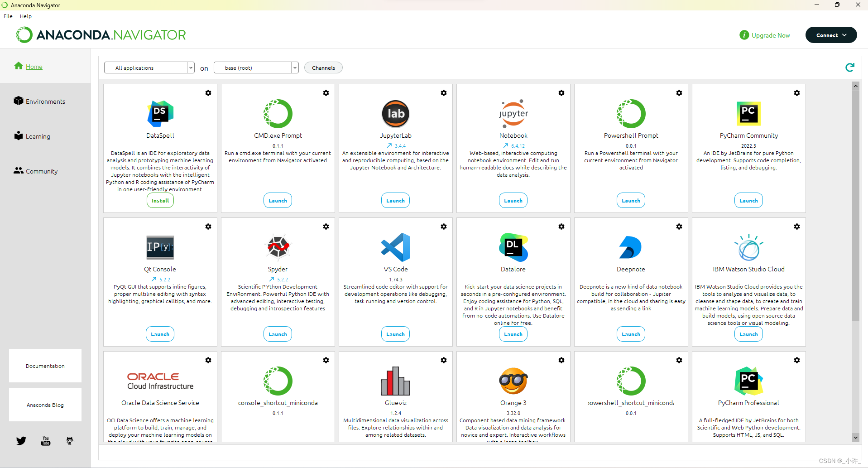Screen dimensions: 868x468
Task: Open Anaconda Twitter page icon
Action: [x=21, y=441]
